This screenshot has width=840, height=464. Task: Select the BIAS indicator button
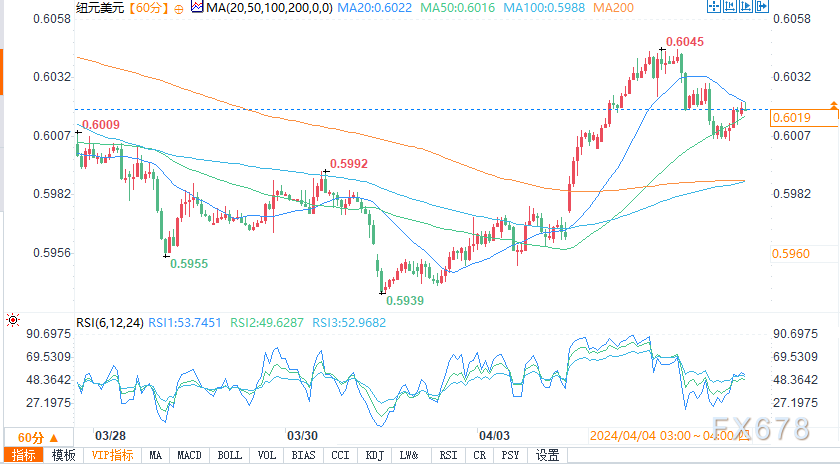tap(303, 455)
